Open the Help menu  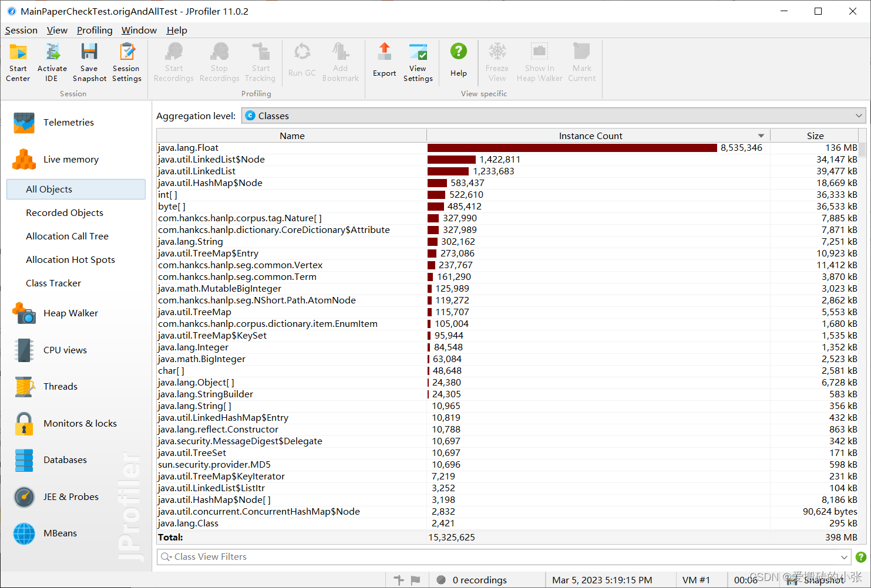[177, 31]
